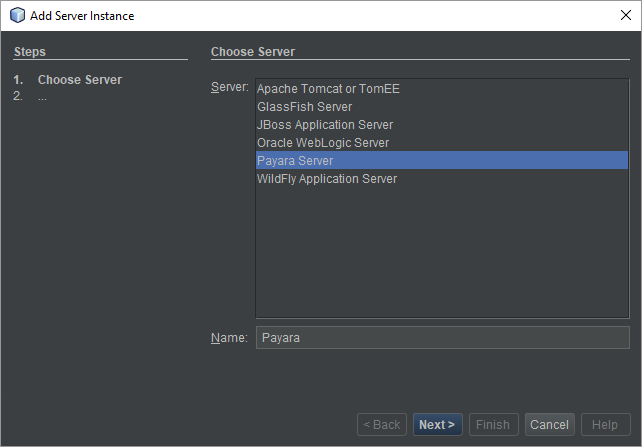The image size is (642, 447).
Task: Close the Add Server Instance dialog
Action: coord(625,16)
